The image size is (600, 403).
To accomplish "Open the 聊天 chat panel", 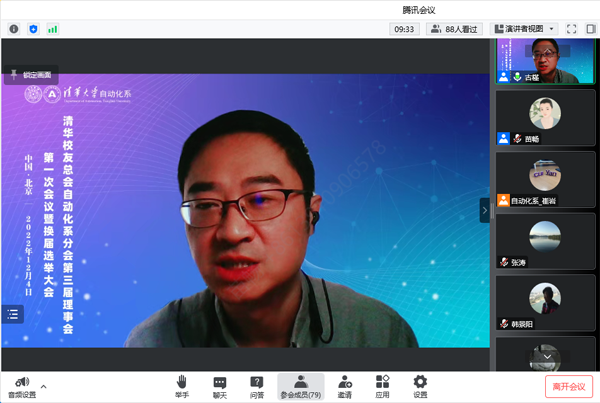I will pos(220,387).
